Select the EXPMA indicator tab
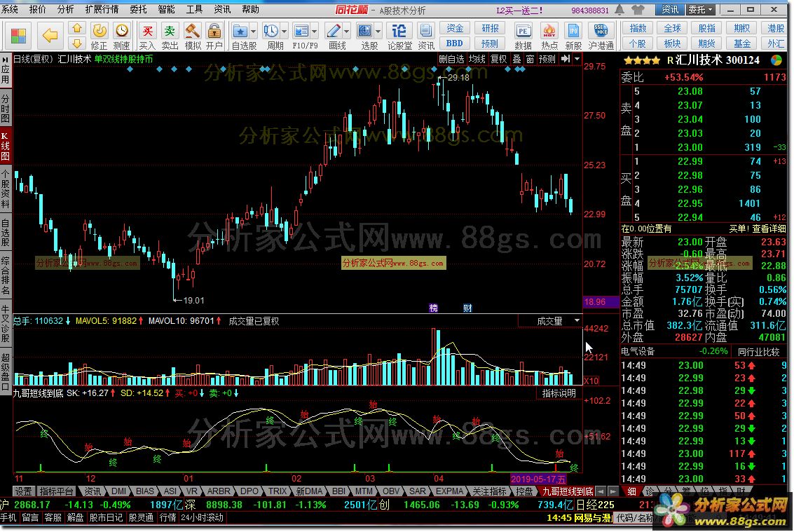794x532 pixels. coord(449,491)
